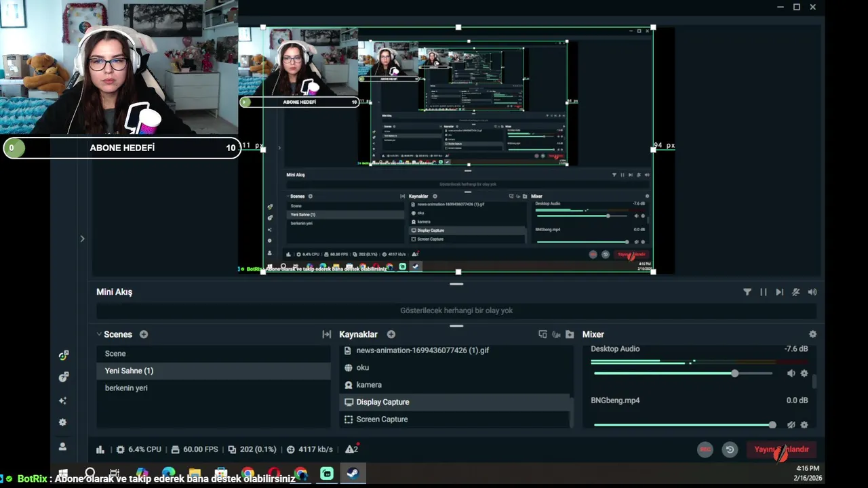Open the second sidebar app icon below it
The height and width of the screenshot is (488, 868).
[63, 377]
